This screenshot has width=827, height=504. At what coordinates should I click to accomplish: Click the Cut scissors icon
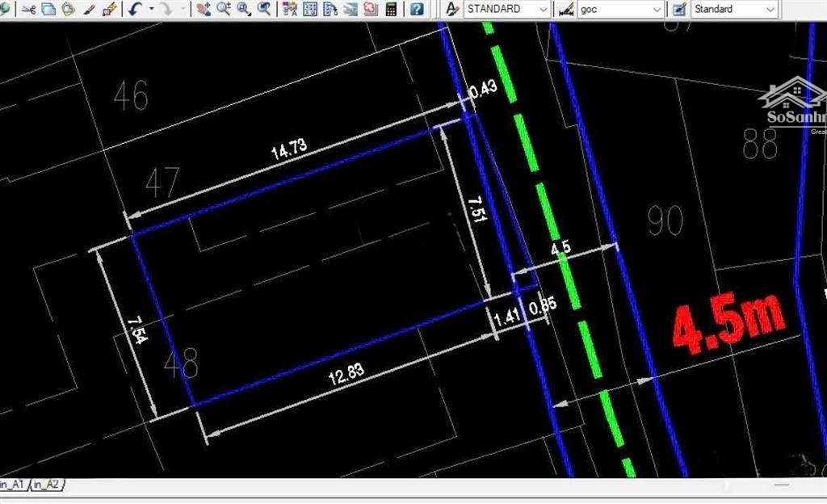point(29,9)
